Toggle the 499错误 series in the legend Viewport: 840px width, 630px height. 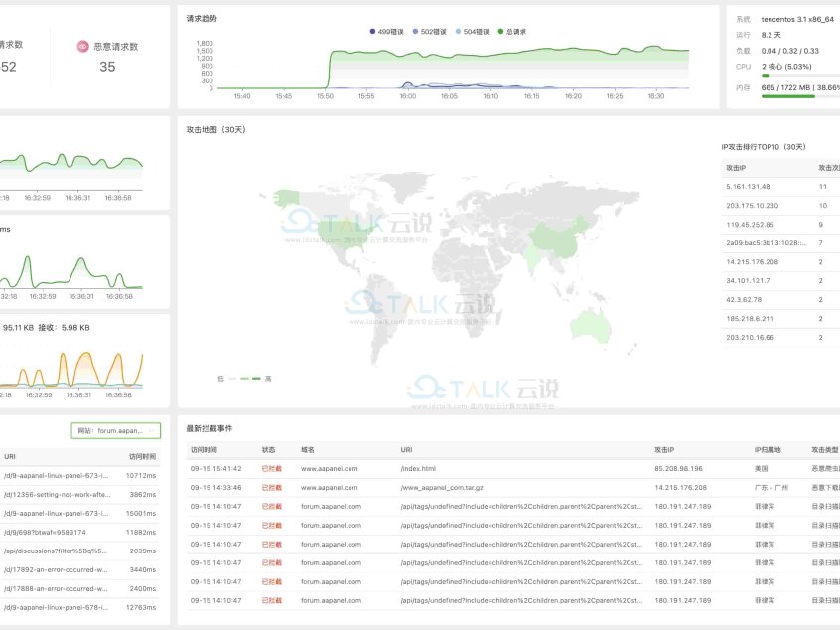tap(386, 32)
